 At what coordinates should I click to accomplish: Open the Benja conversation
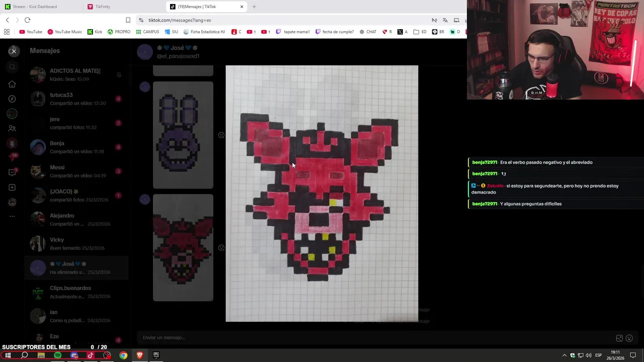coord(76,147)
